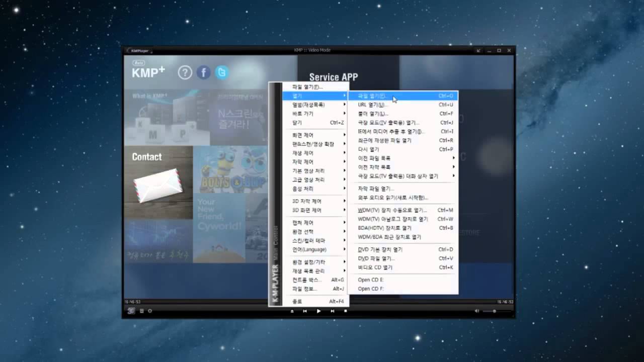Expand 극장 모드 대화 상자 열기 submenu
Image resolution: width=644 pixels, height=362 pixels.
tap(403, 176)
